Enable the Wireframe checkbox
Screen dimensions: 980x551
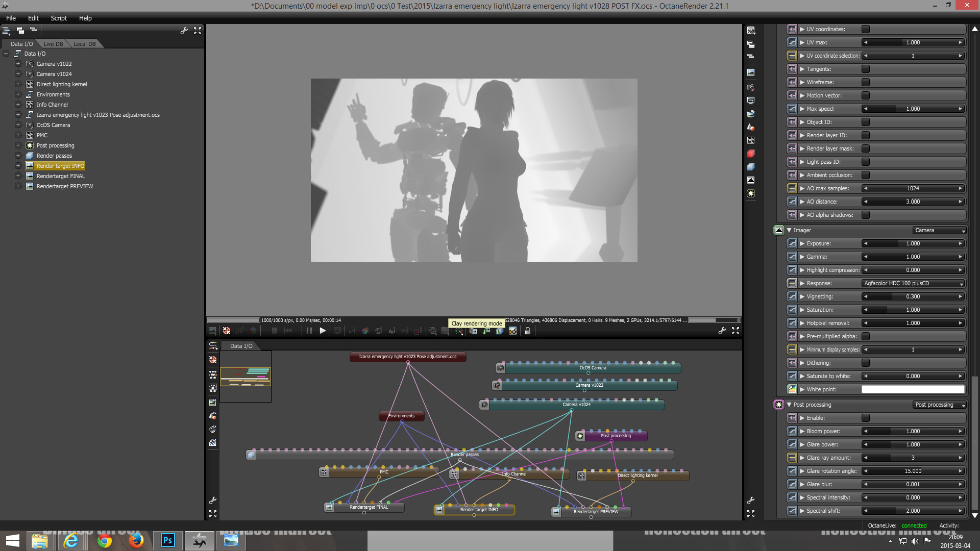(x=866, y=82)
